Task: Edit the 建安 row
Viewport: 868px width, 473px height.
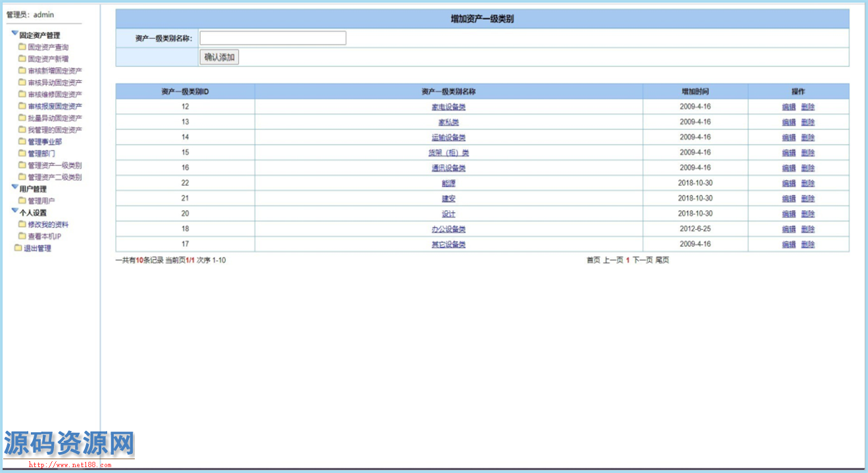Action: (x=789, y=198)
